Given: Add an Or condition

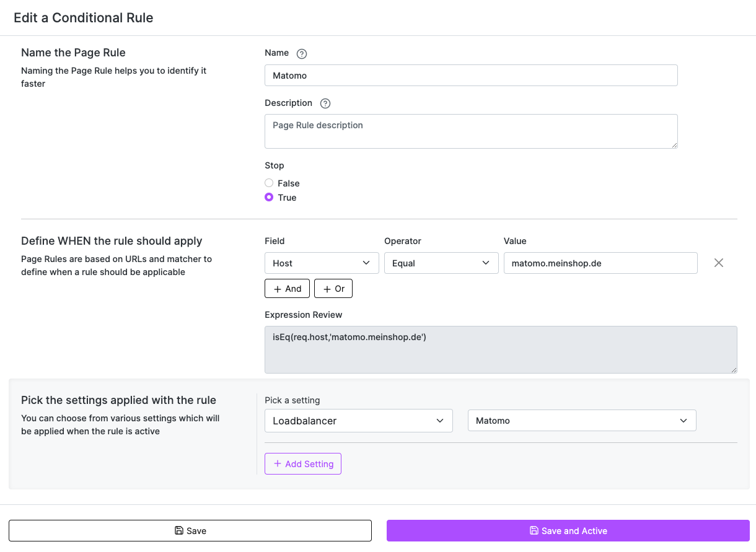Looking at the screenshot, I should pos(333,289).
